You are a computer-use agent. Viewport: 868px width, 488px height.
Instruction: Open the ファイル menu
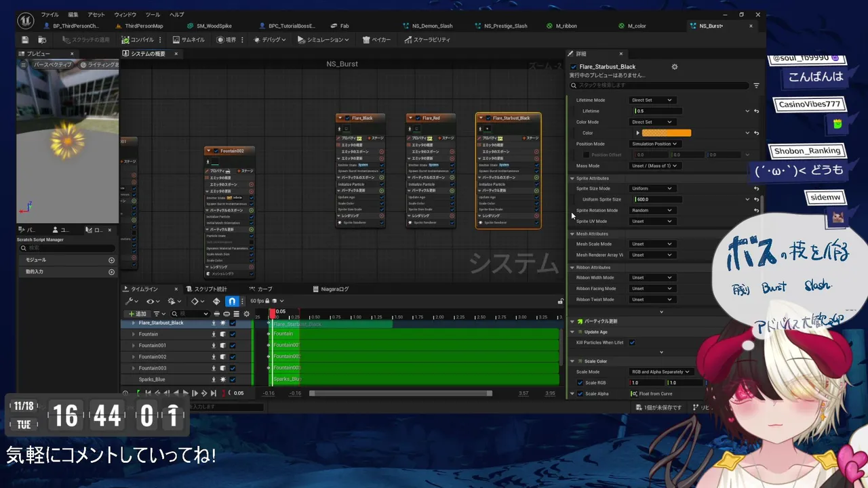pyautogui.click(x=50, y=15)
